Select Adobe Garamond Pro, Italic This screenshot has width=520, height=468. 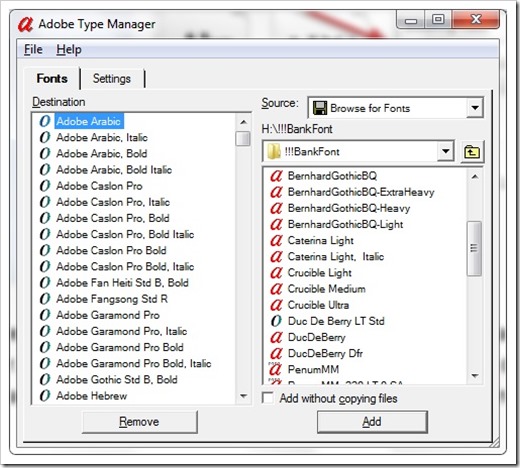pos(122,331)
